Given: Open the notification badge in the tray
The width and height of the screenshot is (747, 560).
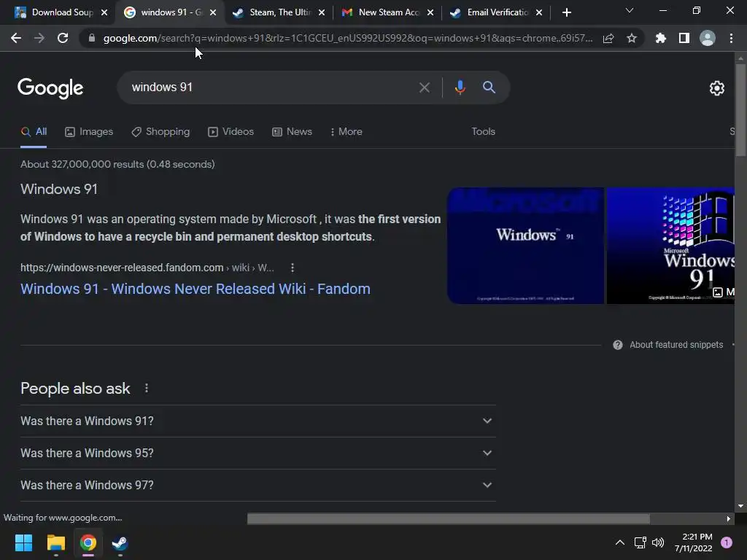Looking at the screenshot, I should 727,542.
